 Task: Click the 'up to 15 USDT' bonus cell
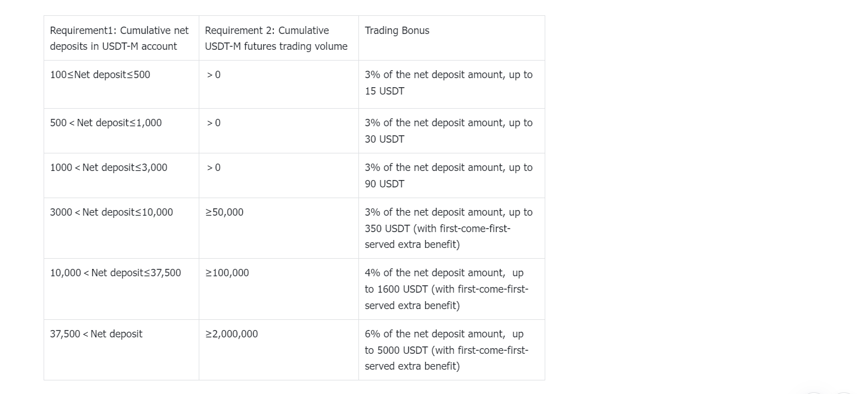click(452, 84)
